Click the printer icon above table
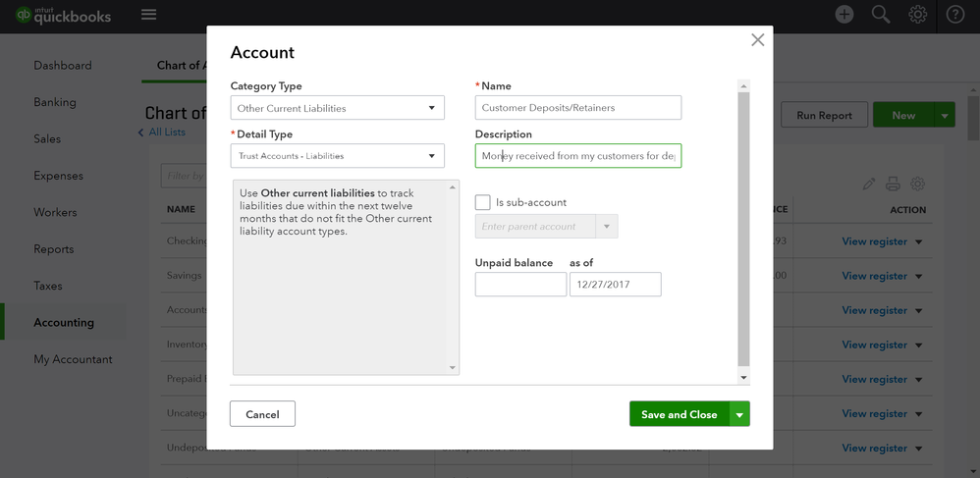980x478 pixels. (x=893, y=184)
